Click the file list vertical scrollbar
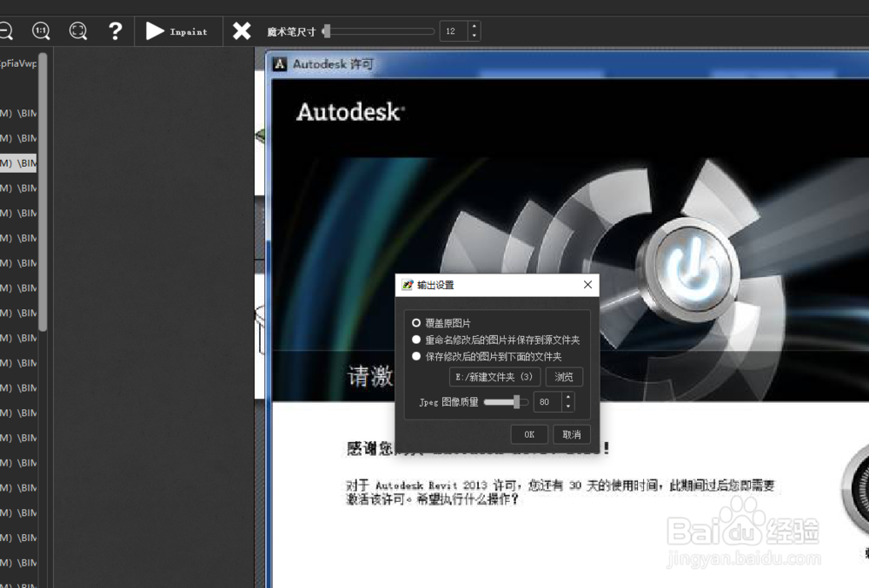 click(43, 191)
